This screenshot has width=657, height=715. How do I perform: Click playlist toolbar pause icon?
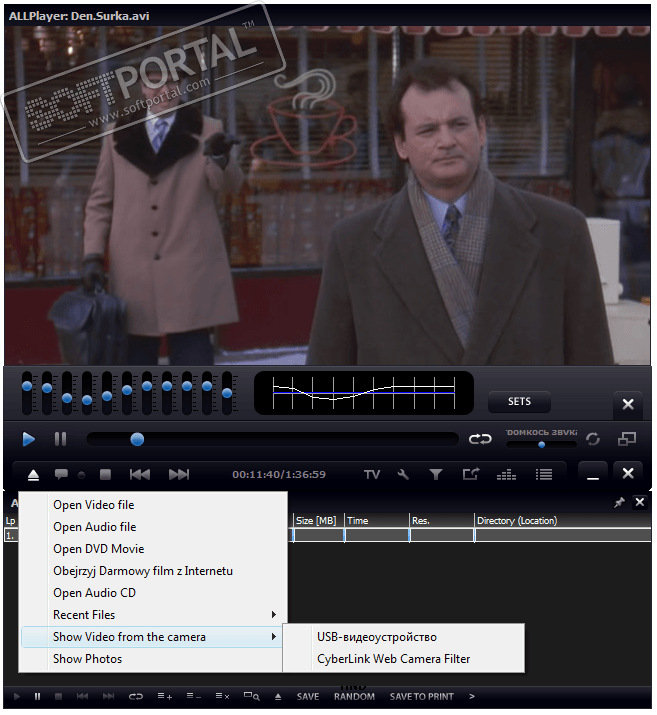tap(38, 699)
